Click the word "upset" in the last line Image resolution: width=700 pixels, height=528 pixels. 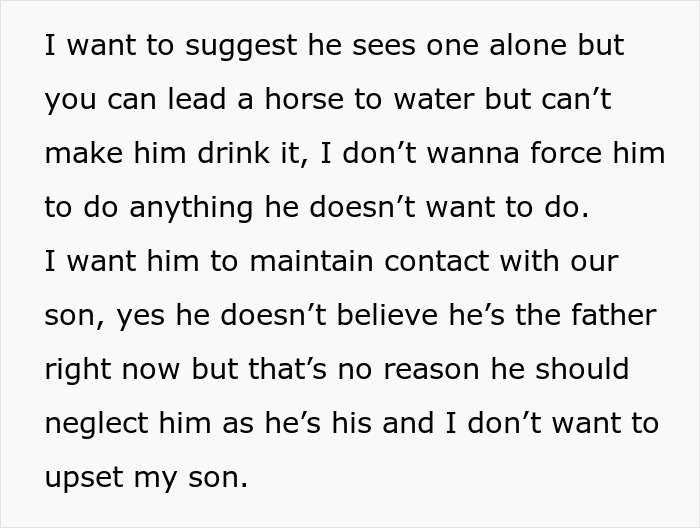click(84, 476)
